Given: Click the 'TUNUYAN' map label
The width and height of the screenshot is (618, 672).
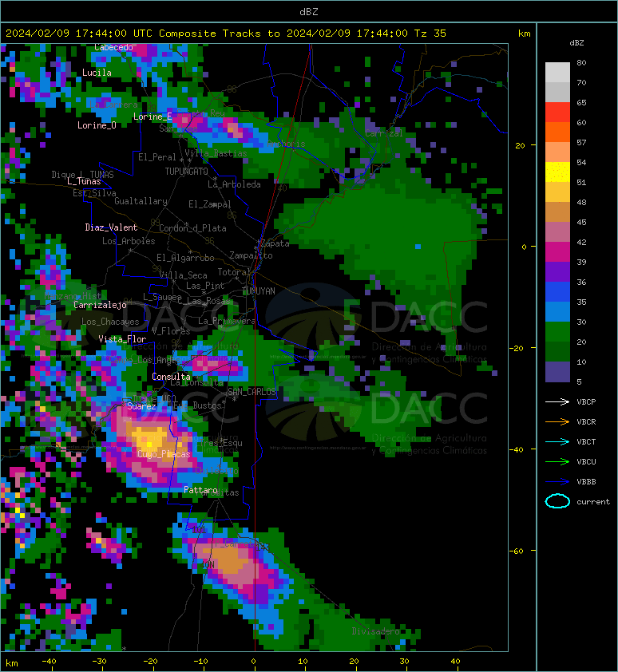Looking at the screenshot, I should 259,291.
